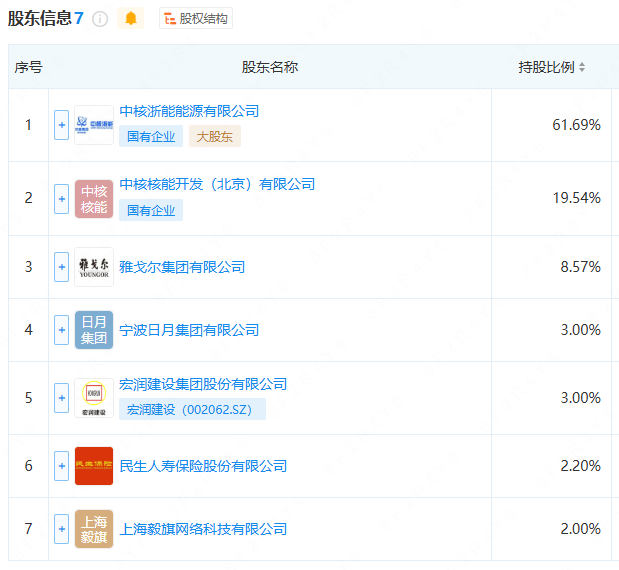Viewport: 619px width, 570px height.
Task: Expand row for 中核核能开发（北京）有限公司
Action: (x=61, y=198)
